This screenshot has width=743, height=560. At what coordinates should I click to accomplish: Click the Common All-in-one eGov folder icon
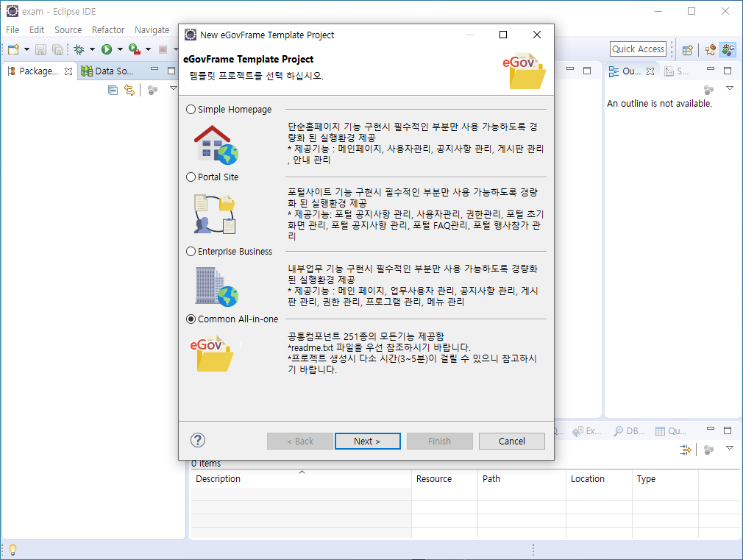tap(211, 354)
